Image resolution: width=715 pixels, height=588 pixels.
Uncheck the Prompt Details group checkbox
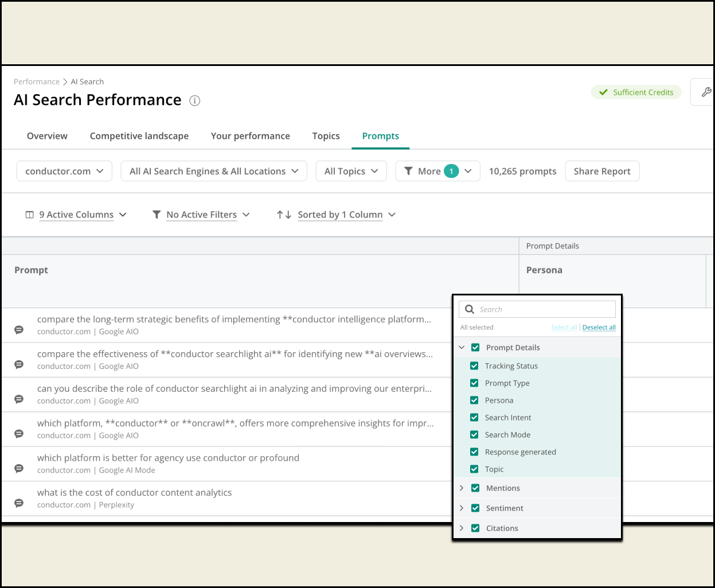[475, 348]
